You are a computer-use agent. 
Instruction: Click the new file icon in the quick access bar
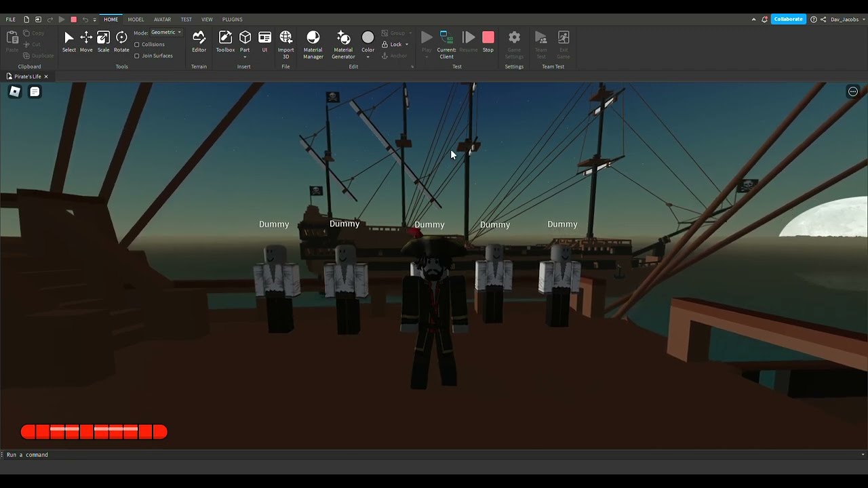coord(26,20)
